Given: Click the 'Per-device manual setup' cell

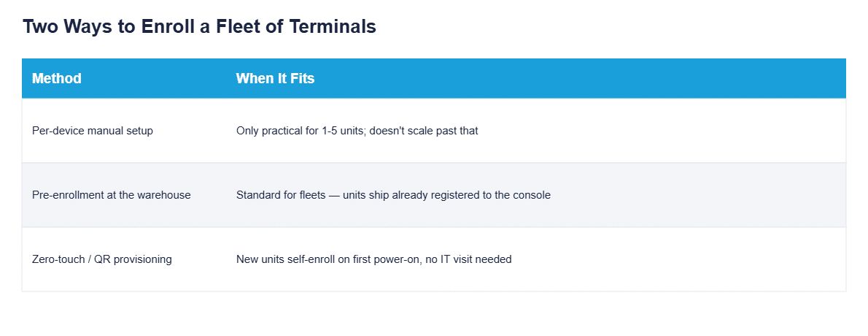Looking at the screenshot, I should coord(93,131).
